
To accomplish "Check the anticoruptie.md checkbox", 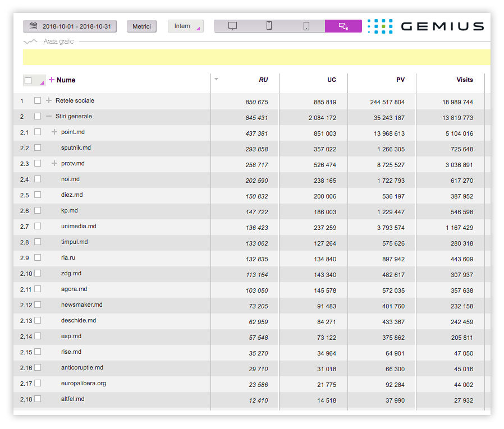I will pyautogui.click(x=38, y=368).
